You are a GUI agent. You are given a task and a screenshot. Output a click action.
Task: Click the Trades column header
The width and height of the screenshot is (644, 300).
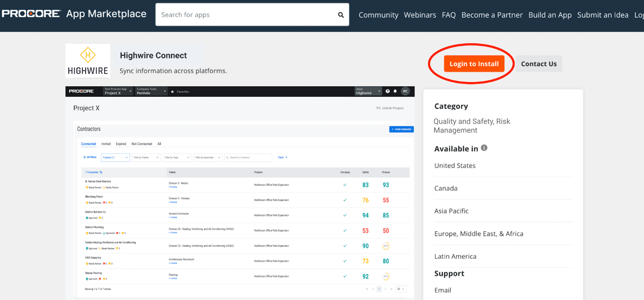click(172, 172)
